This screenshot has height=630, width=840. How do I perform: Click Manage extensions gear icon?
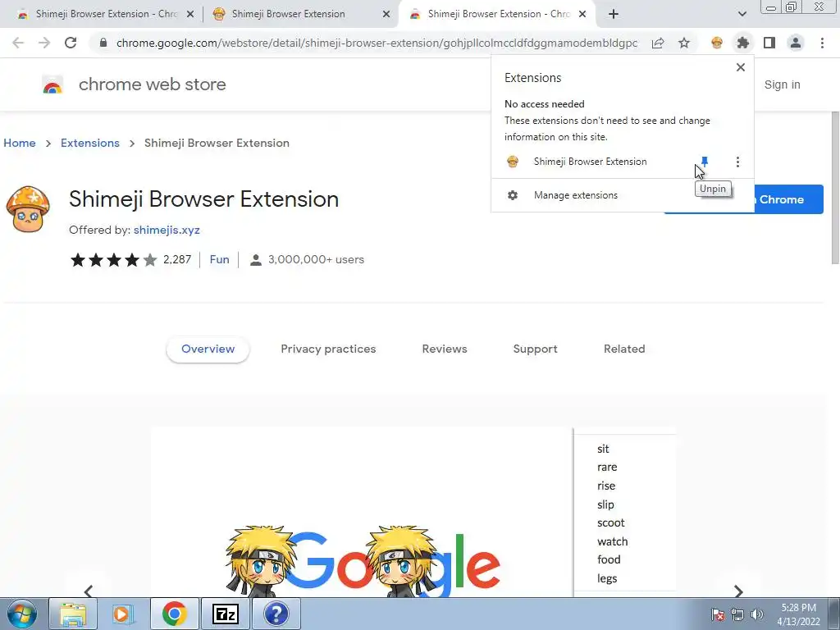click(513, 195)
